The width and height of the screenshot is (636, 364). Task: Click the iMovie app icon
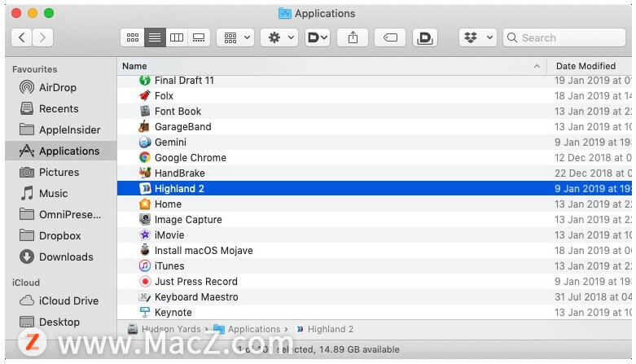[145, 235]
